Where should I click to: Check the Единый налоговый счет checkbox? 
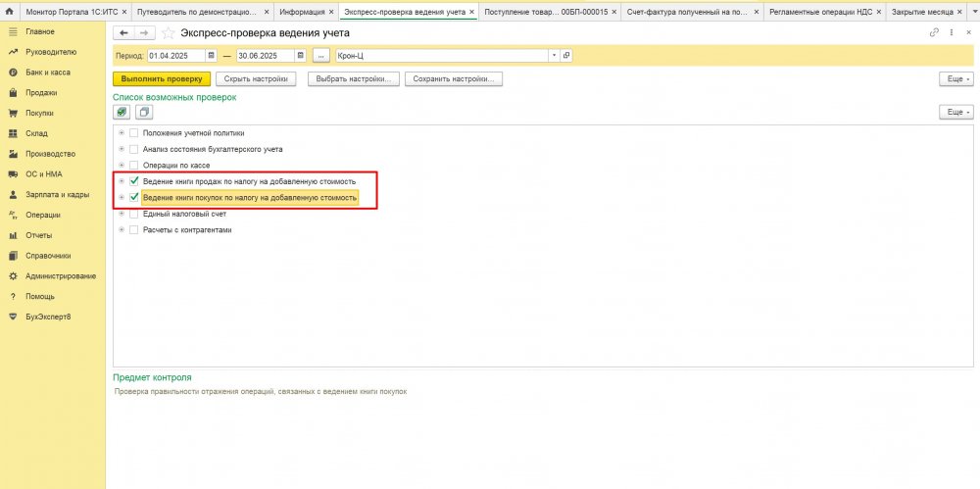[x=134, y=214]
